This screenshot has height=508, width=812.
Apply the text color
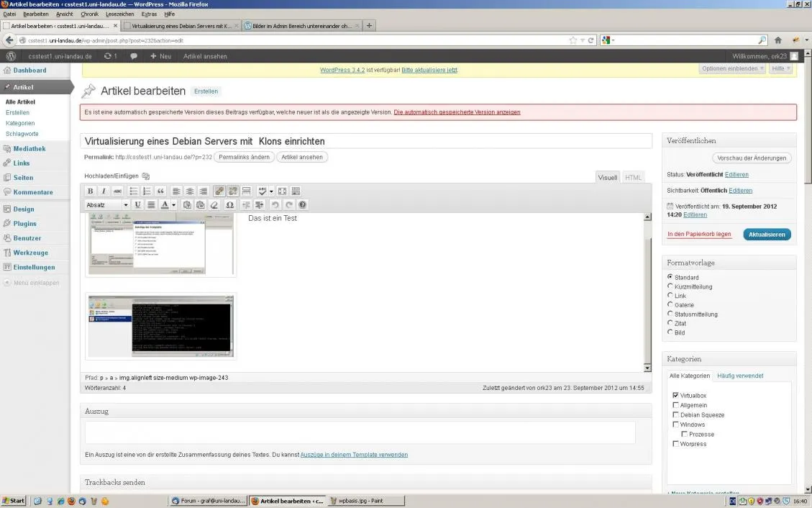point(165,204)
